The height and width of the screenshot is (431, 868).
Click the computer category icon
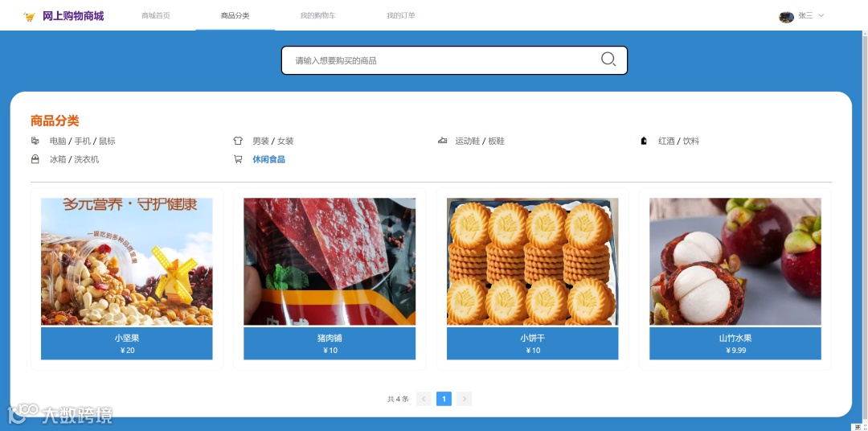[35, 141]
